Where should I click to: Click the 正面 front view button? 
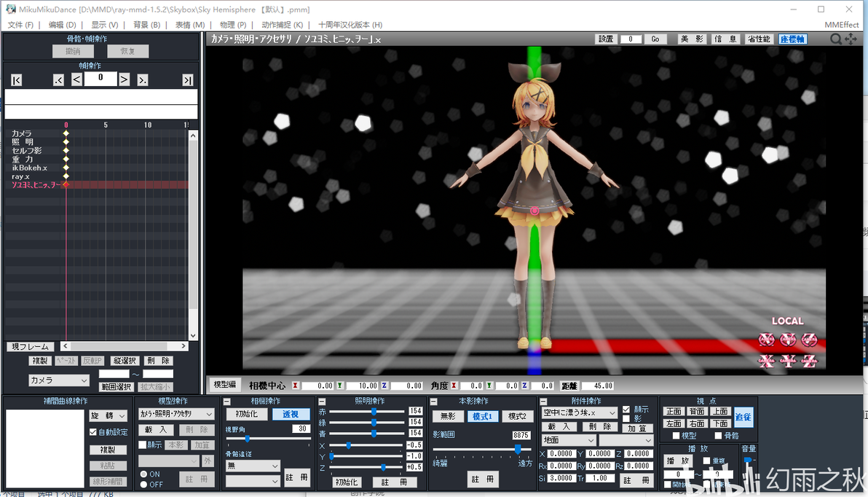[x=674, y=411]
